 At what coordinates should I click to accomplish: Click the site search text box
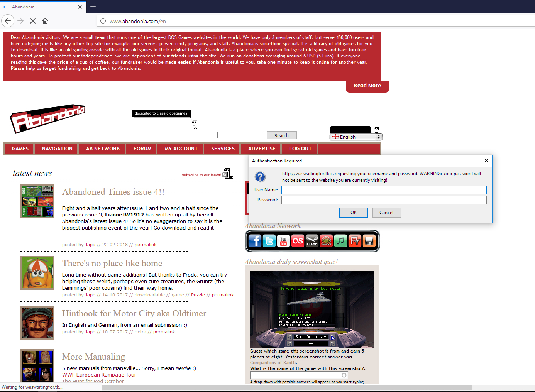[x=241, y=135]
